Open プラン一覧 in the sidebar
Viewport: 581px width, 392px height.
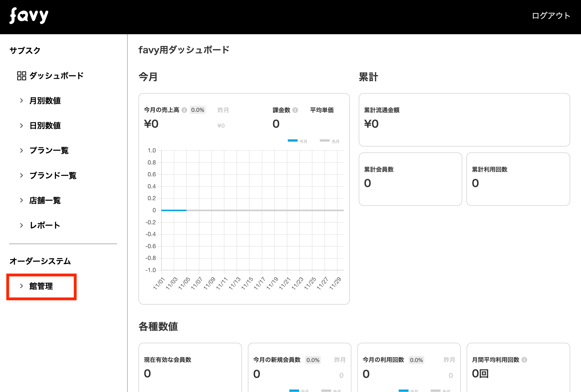(x=49, y=150)
